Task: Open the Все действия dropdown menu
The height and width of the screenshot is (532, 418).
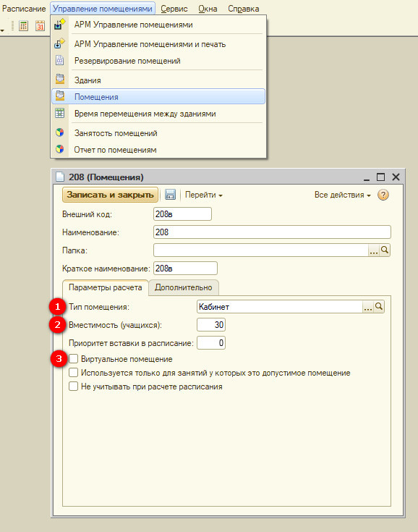Action: click(342, 195)
